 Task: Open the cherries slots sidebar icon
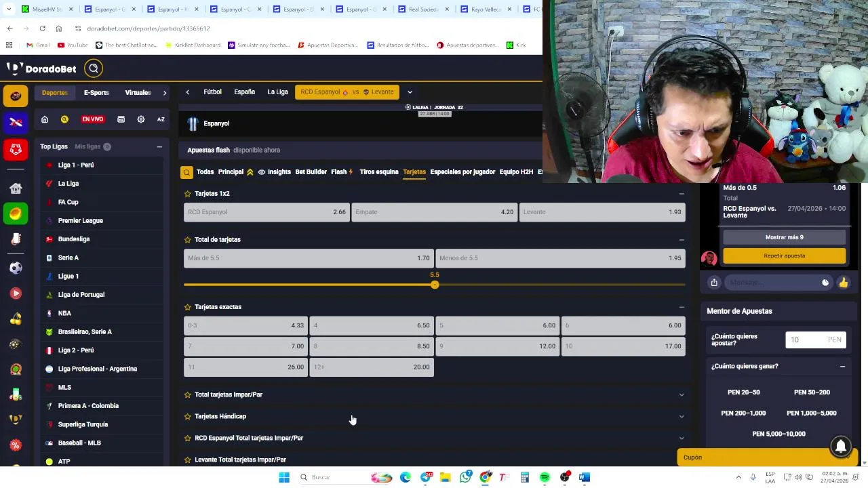[16, 319]
